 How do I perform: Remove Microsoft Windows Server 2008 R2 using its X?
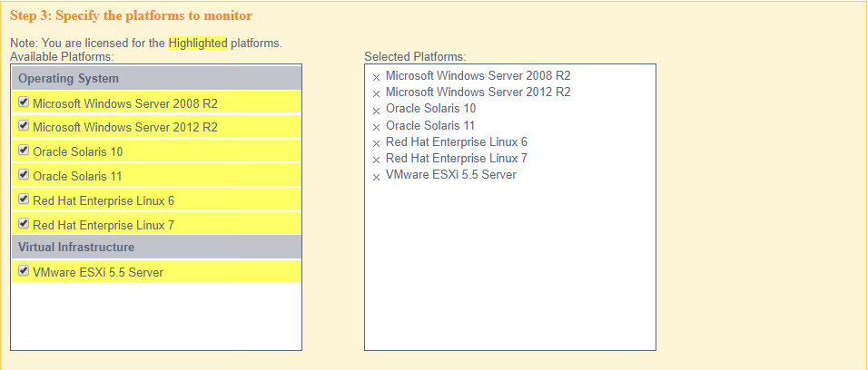click(x=376, y=77)
